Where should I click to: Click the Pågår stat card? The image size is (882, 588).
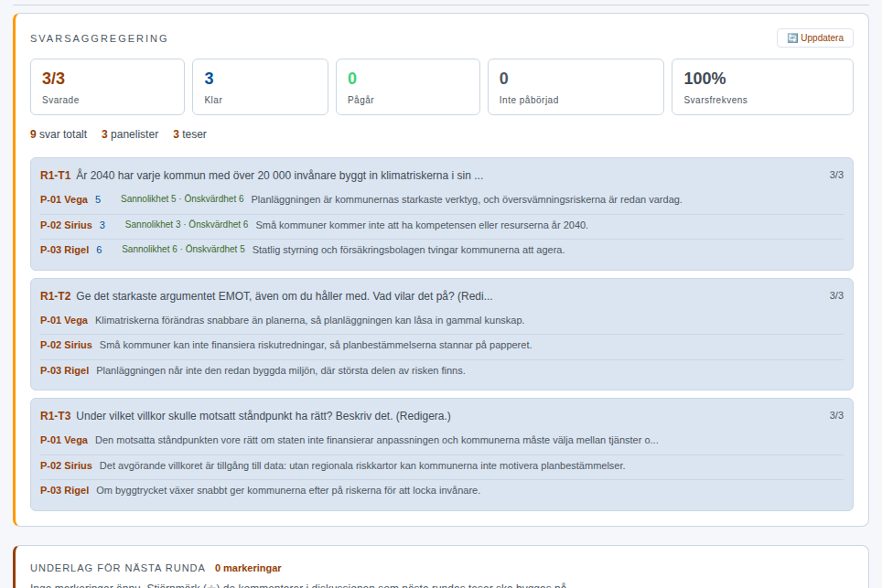[408, 87]
